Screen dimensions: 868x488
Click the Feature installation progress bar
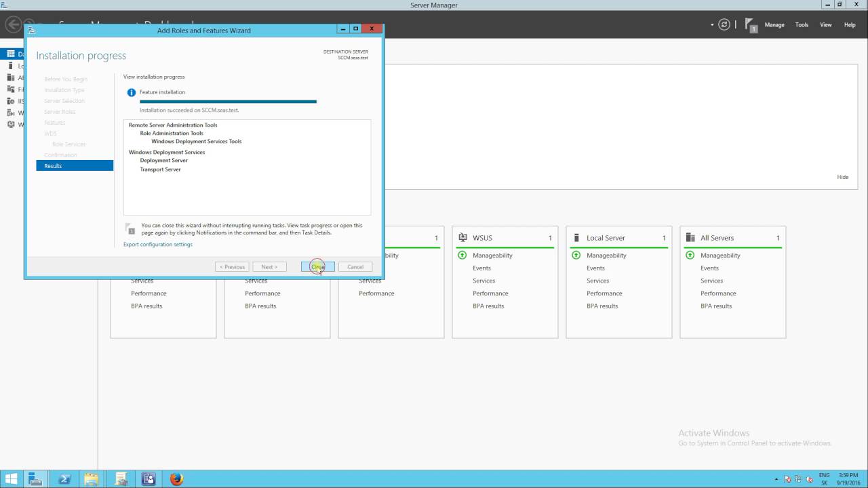[228, 102]
